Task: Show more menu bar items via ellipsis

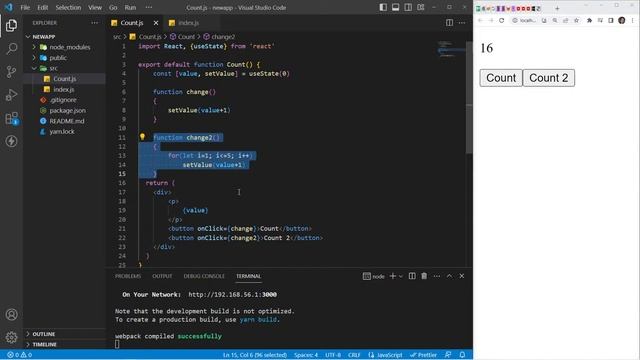Action: tap(149, 7)
